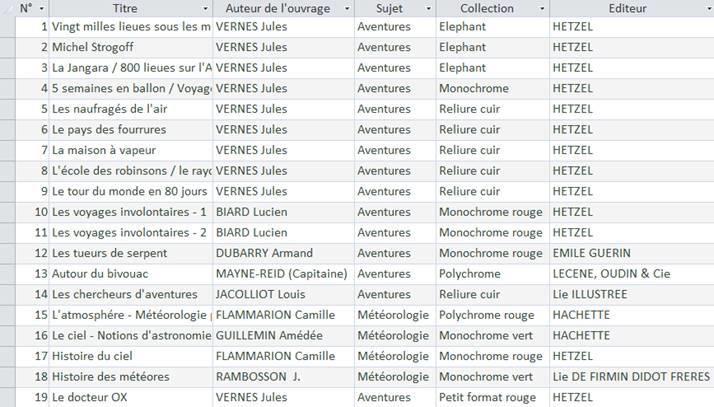Select the title cell 'Le ciel - Notions d'astronomie'

pos(131,336)
